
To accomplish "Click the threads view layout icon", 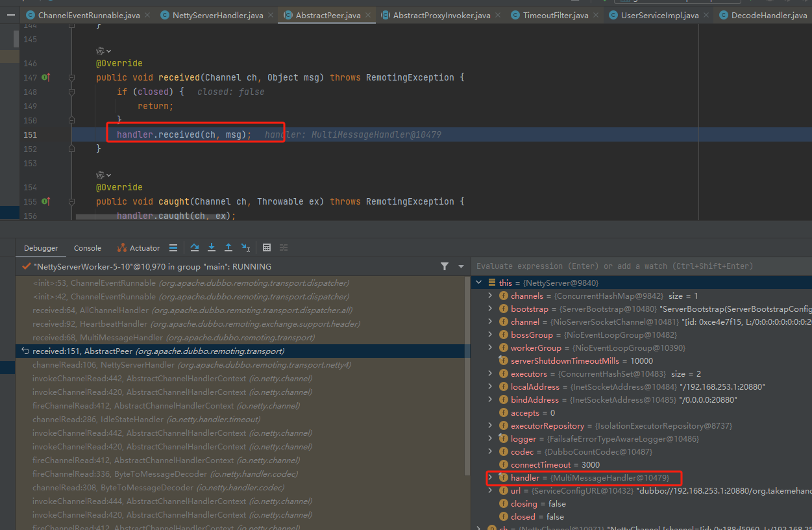I will [173, 247].
